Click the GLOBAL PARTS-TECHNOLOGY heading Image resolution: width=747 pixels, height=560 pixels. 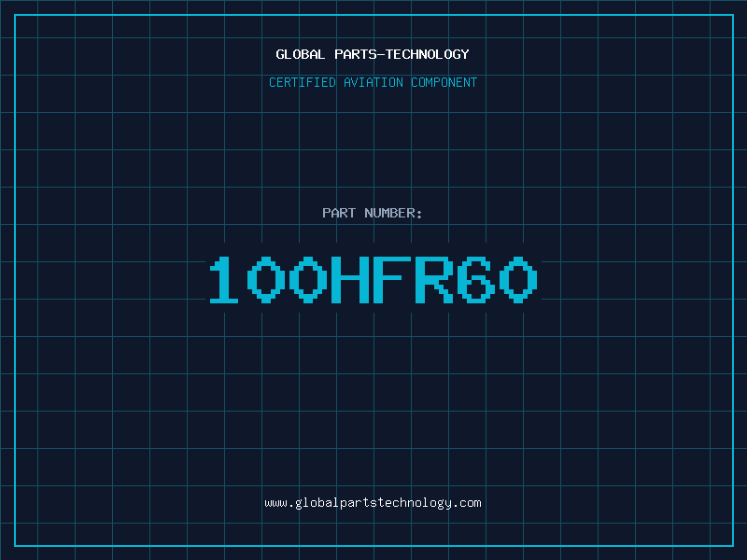[373, 54]
